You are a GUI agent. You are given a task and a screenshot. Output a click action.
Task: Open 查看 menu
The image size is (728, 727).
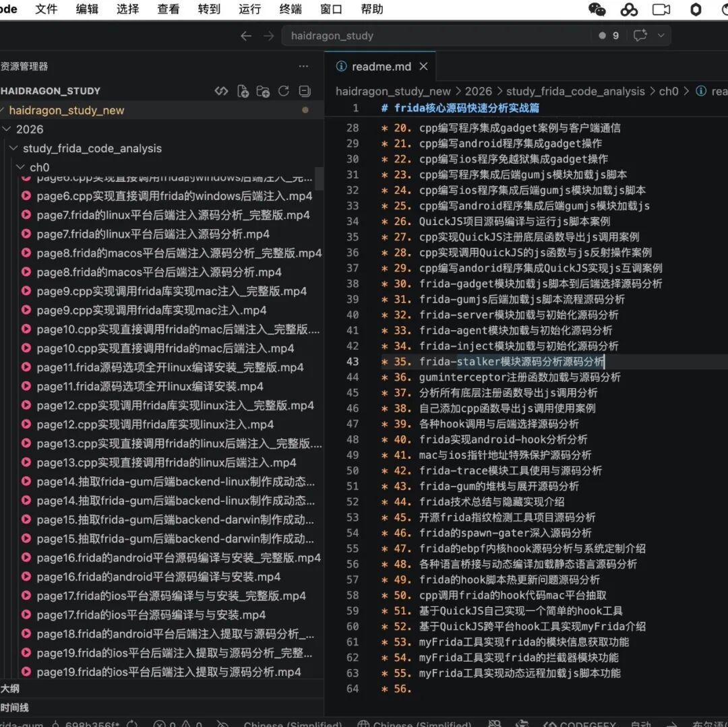coord(169,9)
